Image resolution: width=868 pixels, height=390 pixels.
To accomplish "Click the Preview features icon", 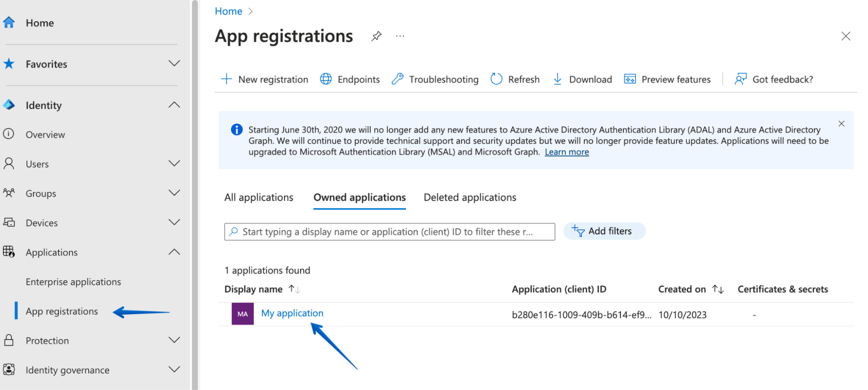I will tap(630, 79).
